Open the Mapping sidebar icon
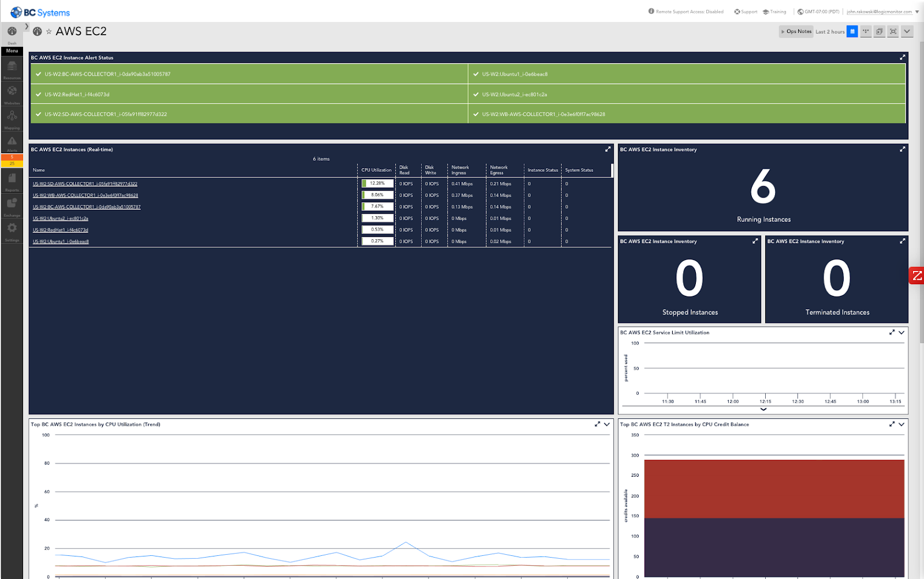The width and height of the screenshot is (924, 579). (x=12, y=119)
